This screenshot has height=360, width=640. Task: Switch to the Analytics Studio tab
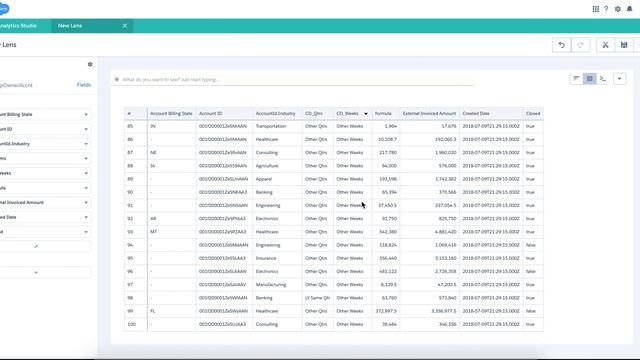coord(18,26)
